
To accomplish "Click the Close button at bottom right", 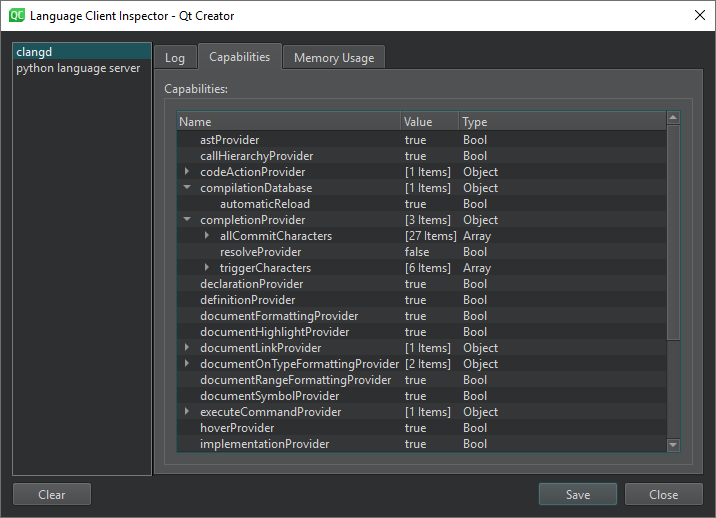I will pos(663,494).
